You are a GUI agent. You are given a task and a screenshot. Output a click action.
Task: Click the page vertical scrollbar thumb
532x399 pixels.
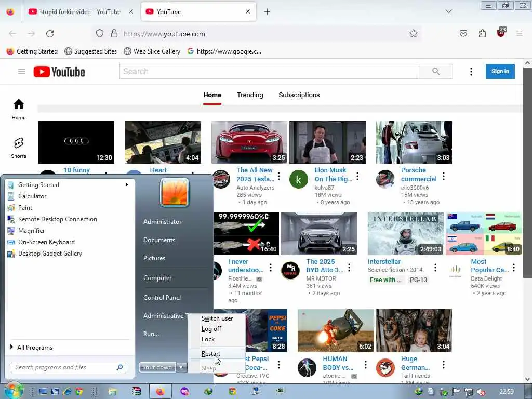tap(527, 172)
